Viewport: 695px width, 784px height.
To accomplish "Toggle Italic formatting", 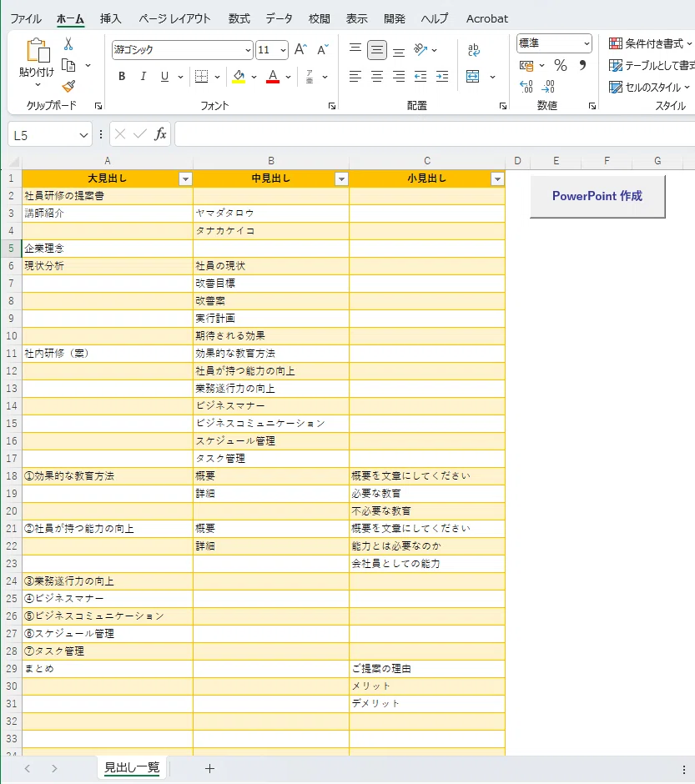I will 143,77.
